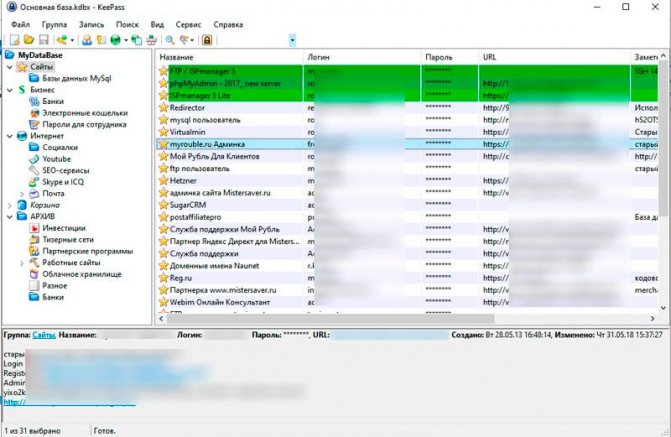Click the Show Entries keys icon

184,40
